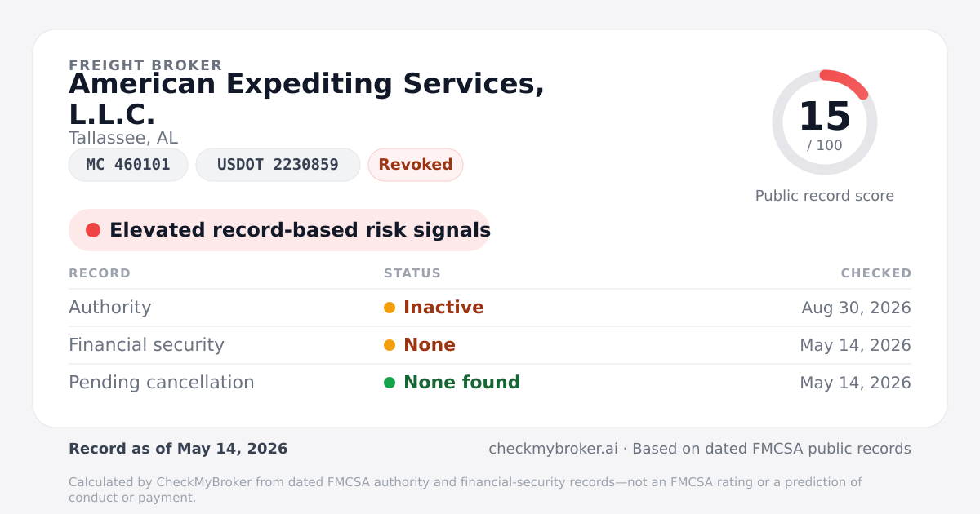
Task: Click the RECORD column header
Action: coord(100,273)
